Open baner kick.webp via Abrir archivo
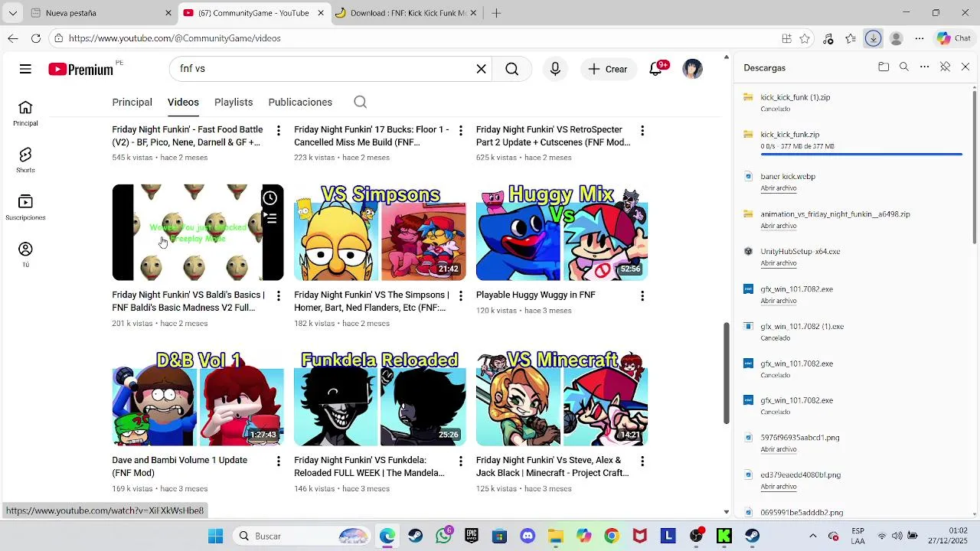The width and height of the screenshot is (980, 551). pyautogui.click(x=779, y=188)
